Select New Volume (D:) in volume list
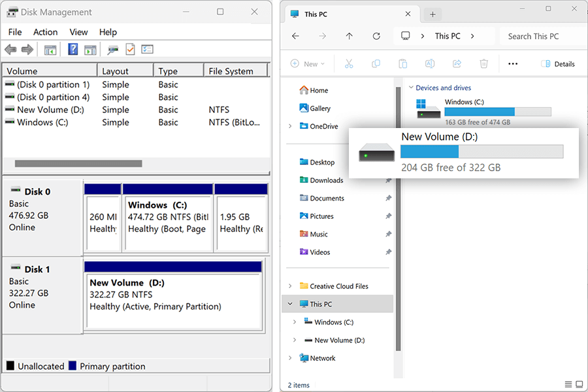Viewport: 588px width, 392px height. pos(136,110)
